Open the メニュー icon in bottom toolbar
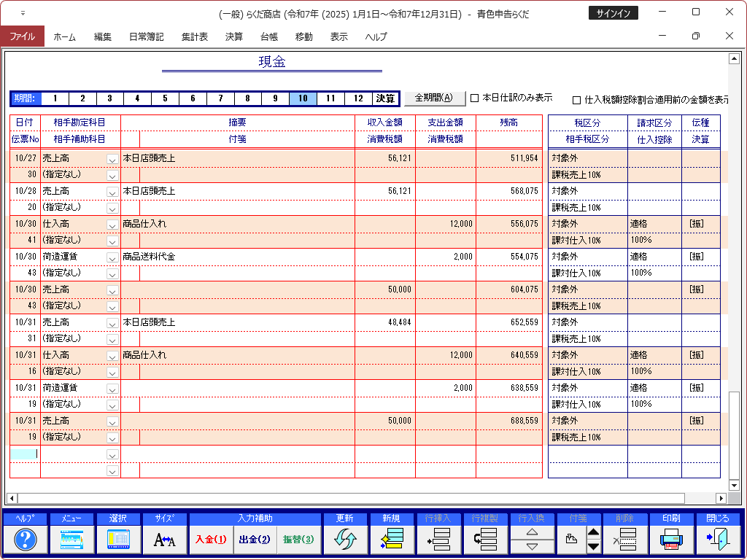The width and height of the screenshot is (747, 560). (71, 540)
